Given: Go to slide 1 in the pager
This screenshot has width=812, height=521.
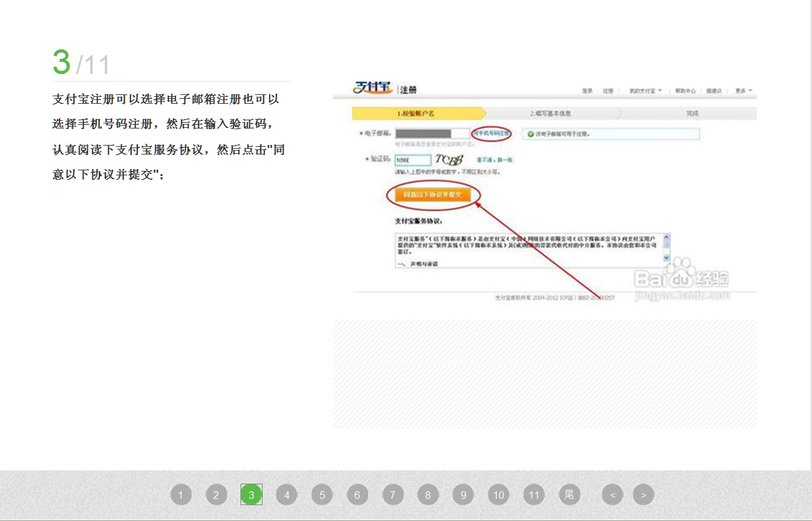Looking at the screenshot, I should tap(181, 494).
